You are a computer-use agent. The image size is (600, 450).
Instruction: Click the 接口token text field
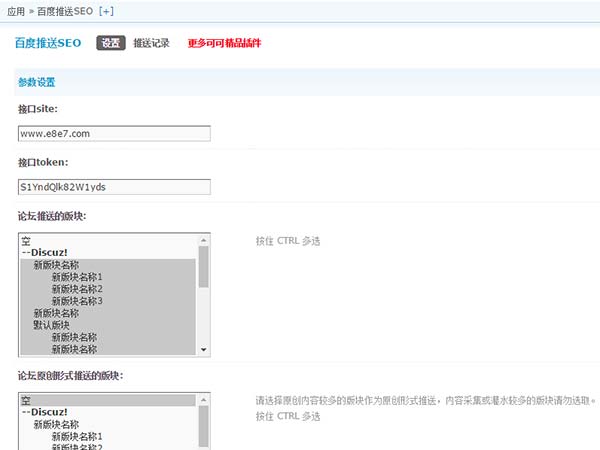pyautogui.click(x=114, y=187)
